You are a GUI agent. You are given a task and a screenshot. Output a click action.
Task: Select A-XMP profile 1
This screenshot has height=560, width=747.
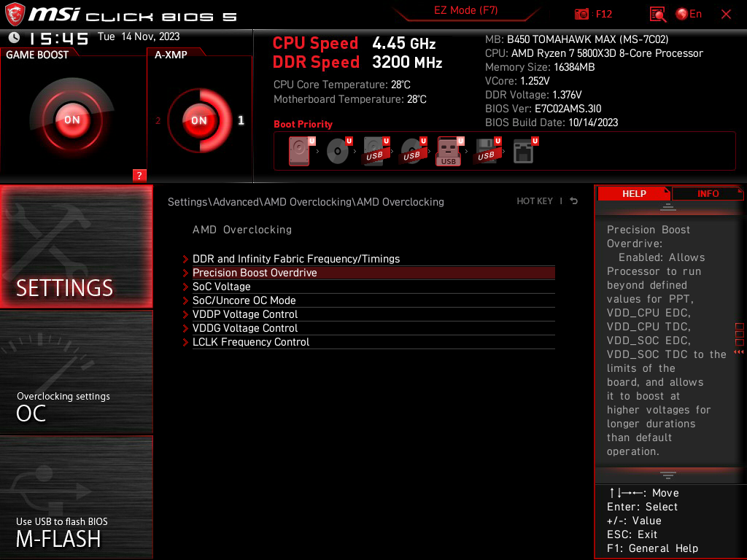(x=241, y=120)
